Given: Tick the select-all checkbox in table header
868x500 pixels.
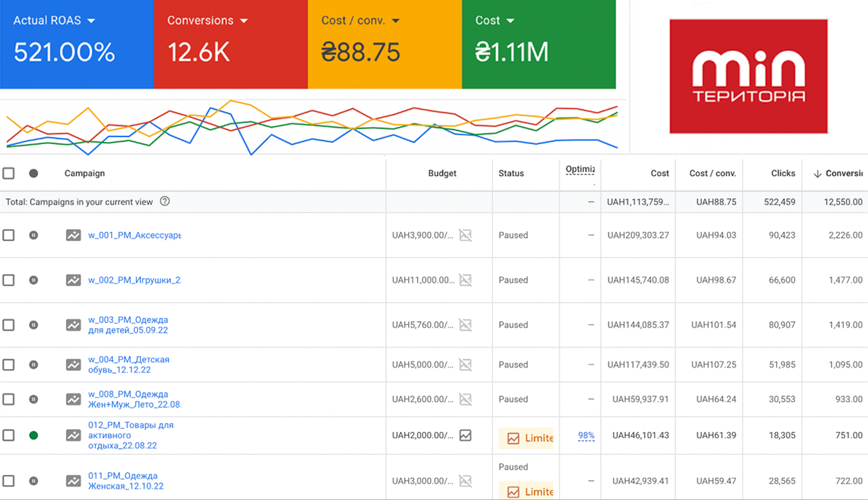Looking at the screenshot, I should pos(9,173).
